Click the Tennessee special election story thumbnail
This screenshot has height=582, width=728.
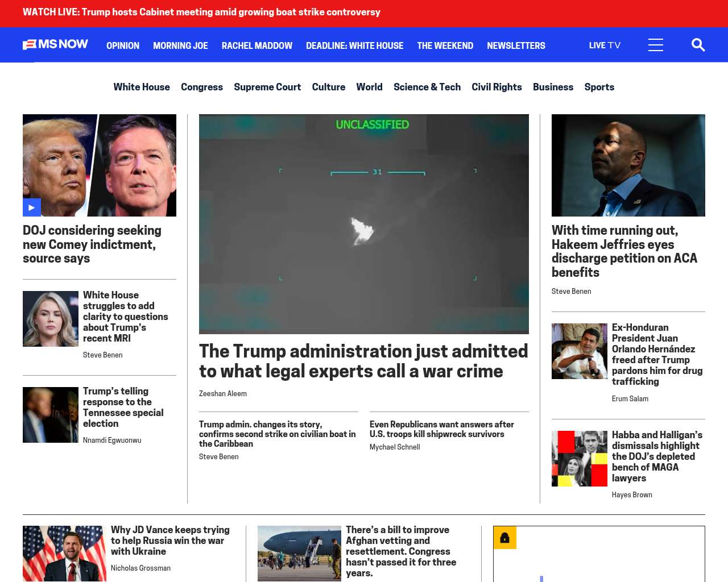[x=51, y=415]
